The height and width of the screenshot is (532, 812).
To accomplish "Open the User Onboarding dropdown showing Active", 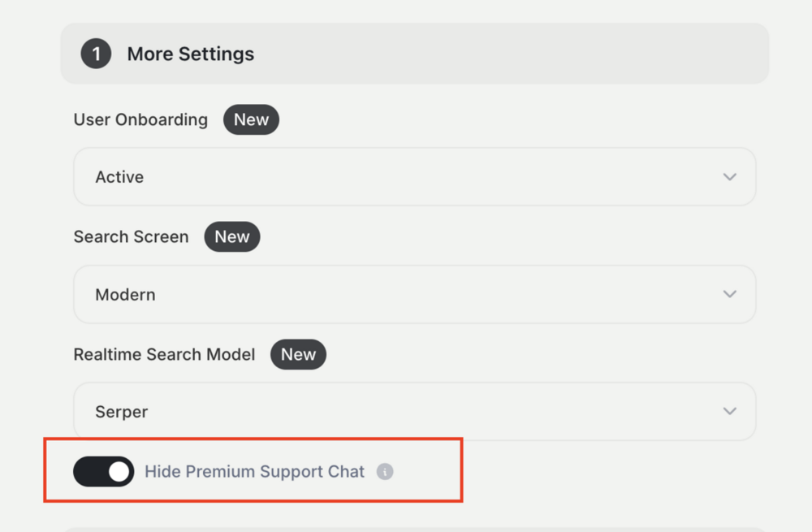I will point(414,177).
